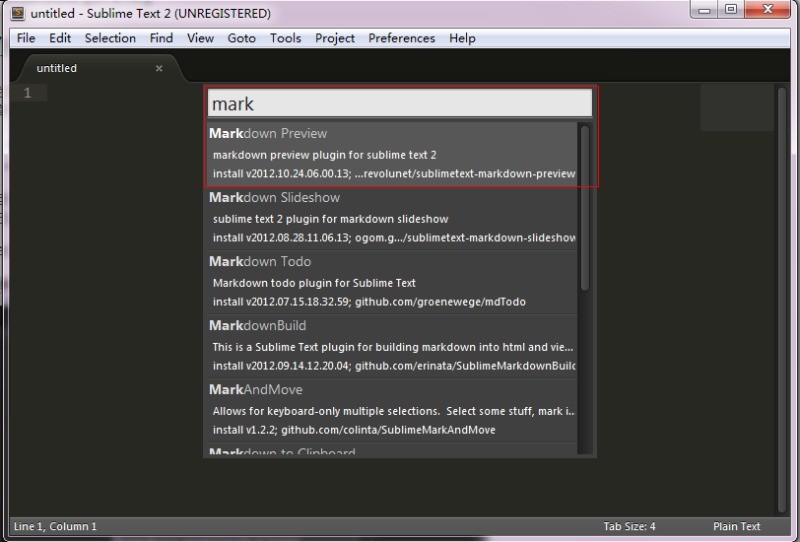Open the Selection menu
The height and width of the screenshot is (542, 800).
coord(110,38)
